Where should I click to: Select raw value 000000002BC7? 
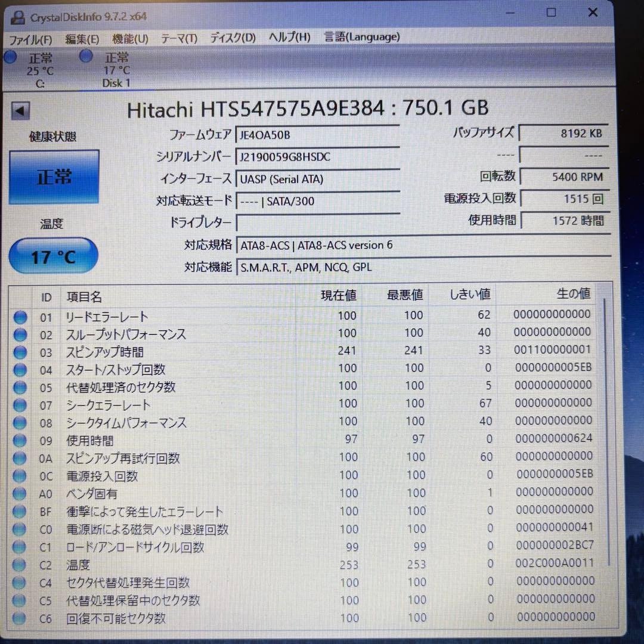click(x=555, y=545)
